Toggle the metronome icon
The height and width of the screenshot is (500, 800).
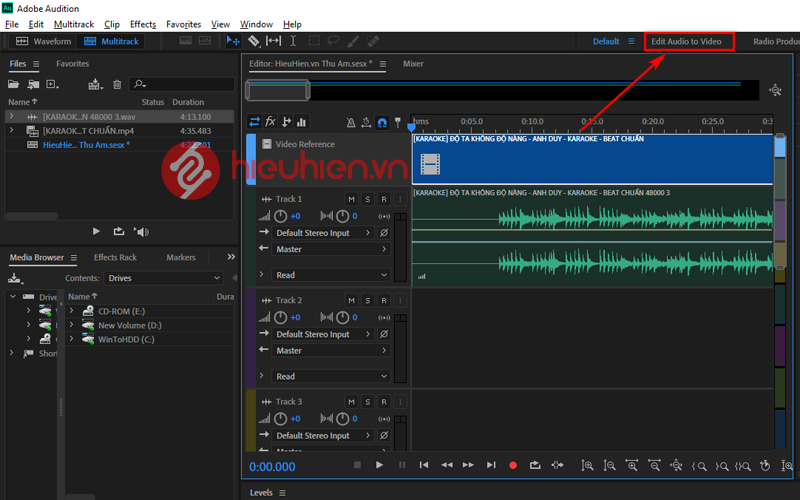pyautogui.click(x=351, y=122)
